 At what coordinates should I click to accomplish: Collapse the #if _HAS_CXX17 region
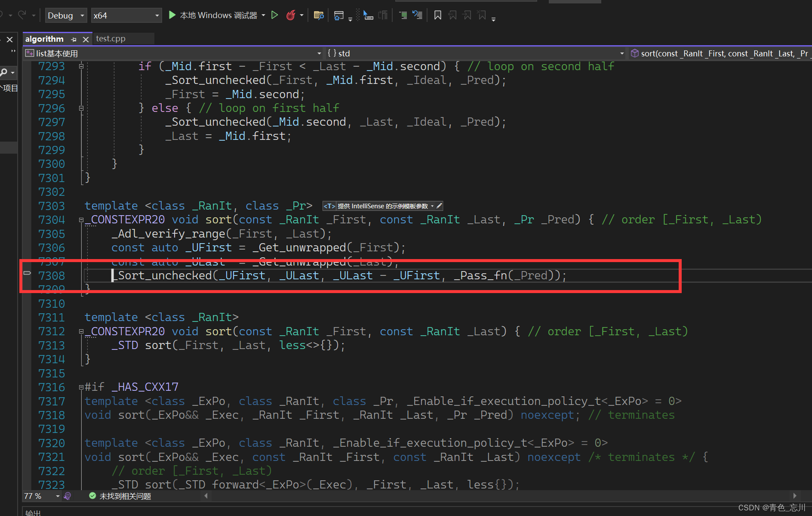(81, 387)
